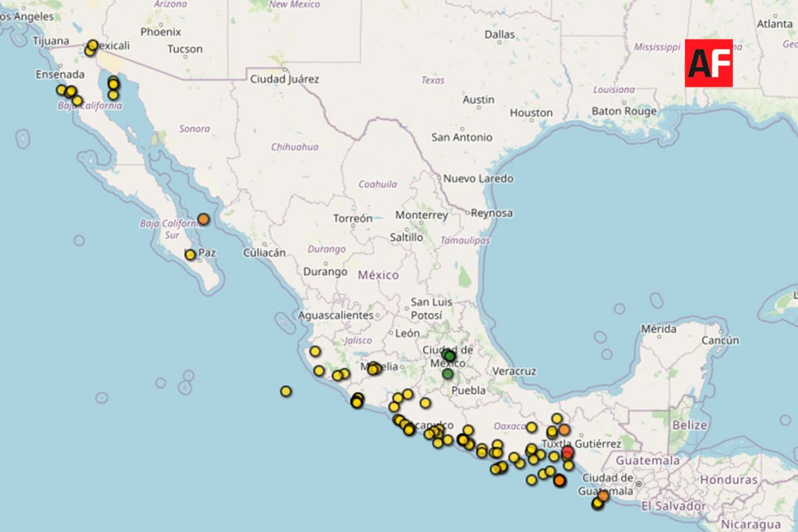This screenshot has height=532, width=798.
Task: Click the Mérida city label
Action: pos(658,329)
